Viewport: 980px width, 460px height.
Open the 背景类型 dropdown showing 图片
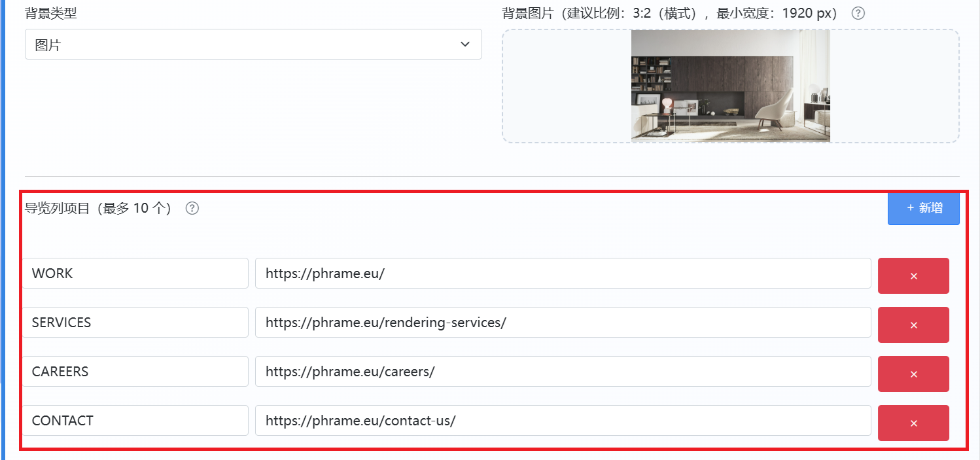(x=253, y=44)
